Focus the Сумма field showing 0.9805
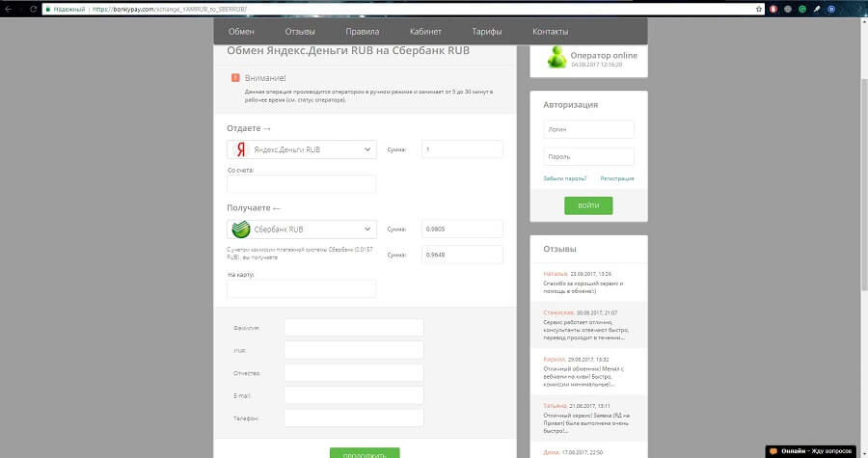This screenshot has height=458, width=868. (462, 229)
